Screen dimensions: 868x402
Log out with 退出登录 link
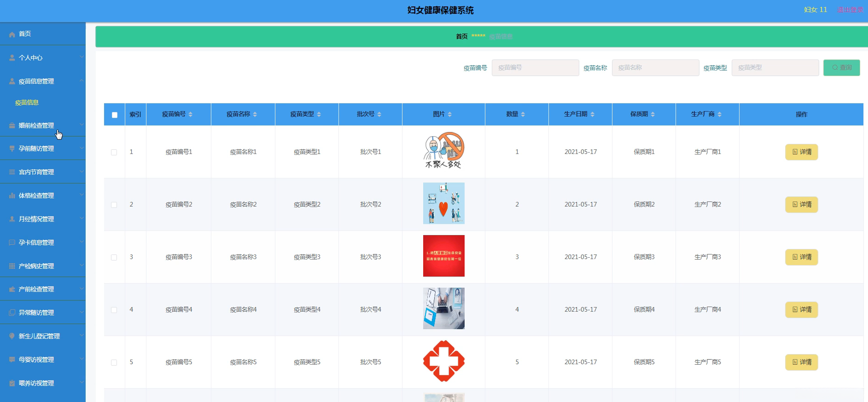(850, 10)
